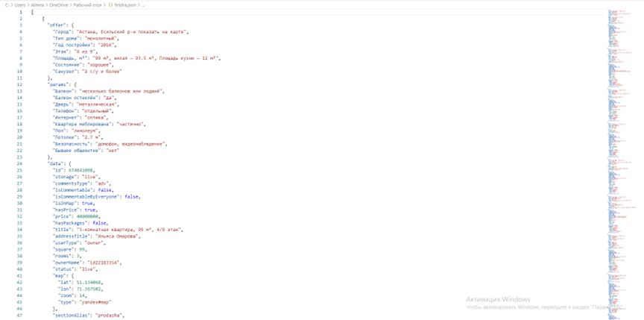Image resolution: width=644 pixels, height=320 pixels.
Task: Click the "map" key
Action: [59, 274]
